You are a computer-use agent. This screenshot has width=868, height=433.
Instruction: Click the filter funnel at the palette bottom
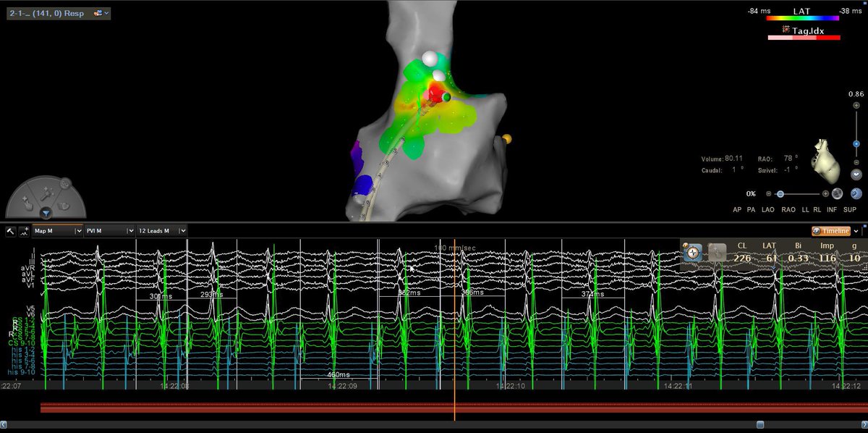[x=46, y=213]
